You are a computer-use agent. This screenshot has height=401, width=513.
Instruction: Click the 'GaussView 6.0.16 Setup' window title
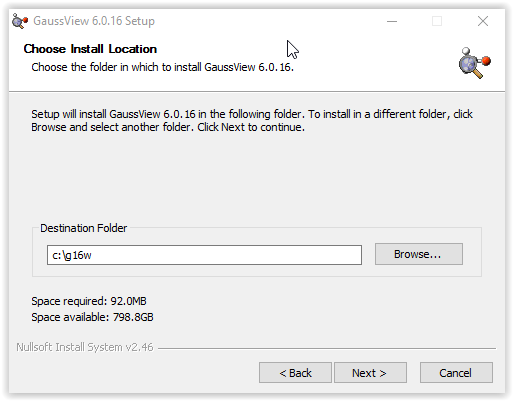point(94,21)
